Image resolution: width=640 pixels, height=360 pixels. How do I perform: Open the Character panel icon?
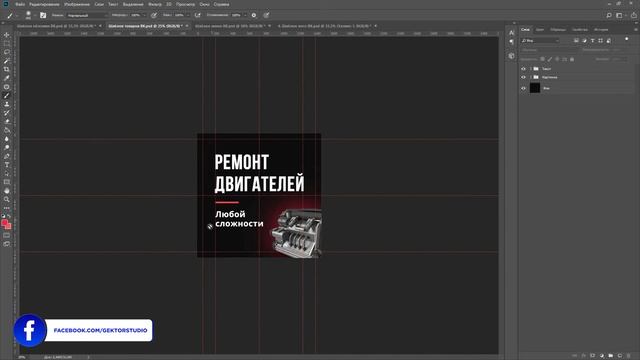tap(511, 33)
